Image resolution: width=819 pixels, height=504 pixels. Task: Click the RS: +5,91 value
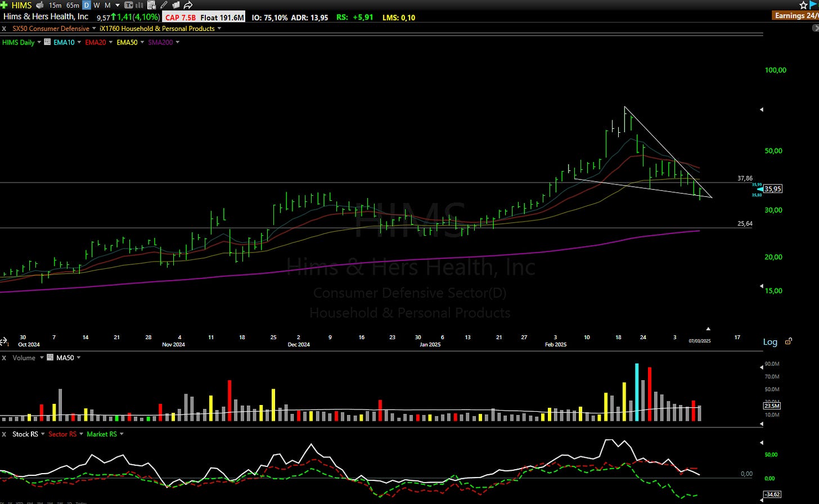[x=354, y=17]
